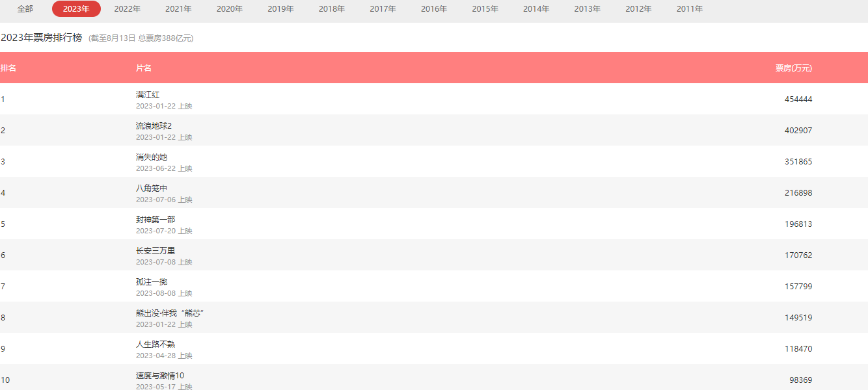868x390 pixels.
Task: Click rank number 1 in 满江红 row
Action: coord(3,99)
